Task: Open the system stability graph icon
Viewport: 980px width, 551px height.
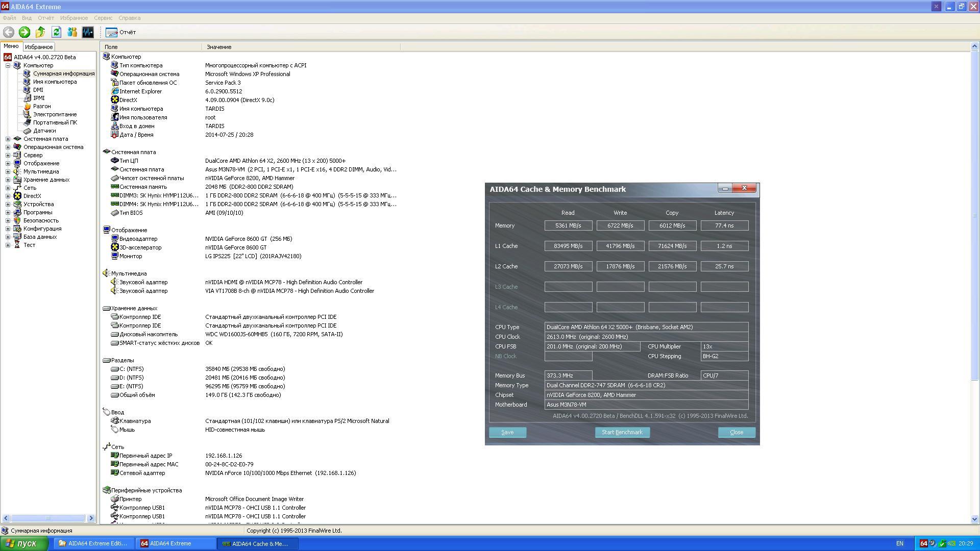Action: click(88, 32)
